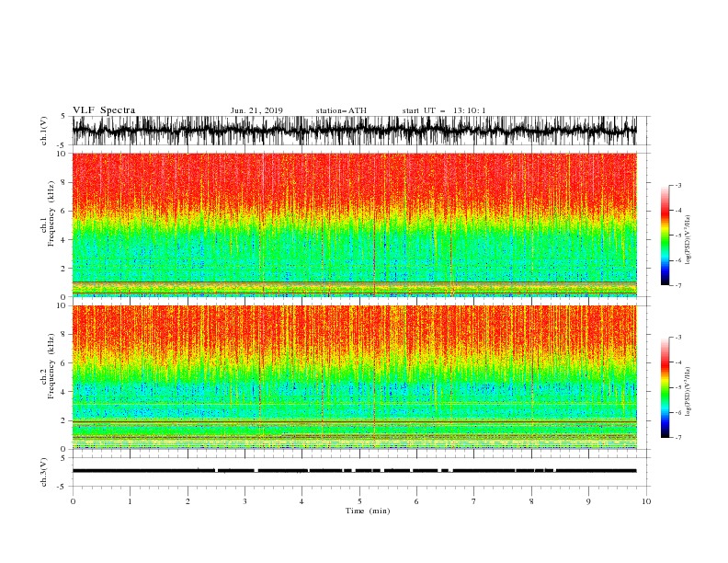This screenshot has height=563, width=728.
Task: Select the "Time (min)" axis title
Action: (368, 511)
